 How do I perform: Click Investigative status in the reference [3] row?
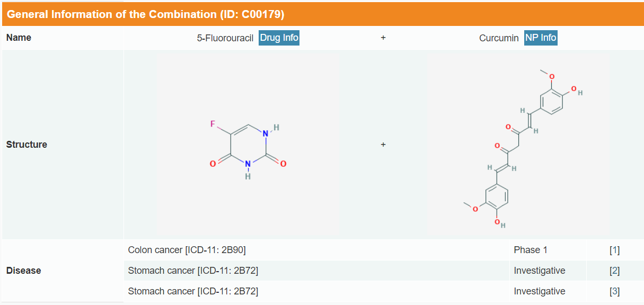539,291
